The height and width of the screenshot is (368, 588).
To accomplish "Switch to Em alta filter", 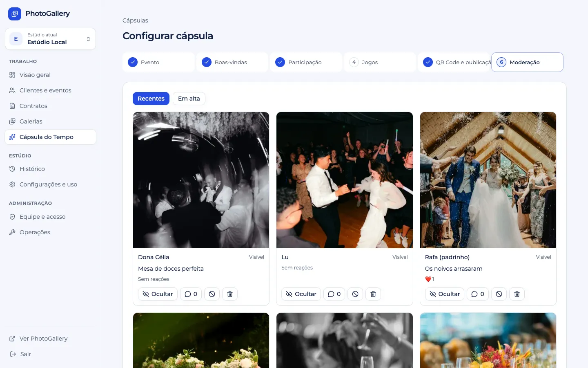I will point(189,99).
